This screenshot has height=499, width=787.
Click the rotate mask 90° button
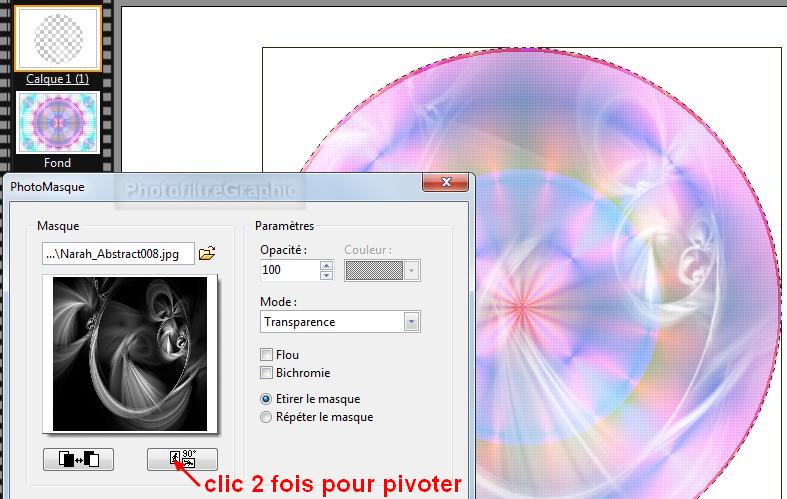click(181, 459)
